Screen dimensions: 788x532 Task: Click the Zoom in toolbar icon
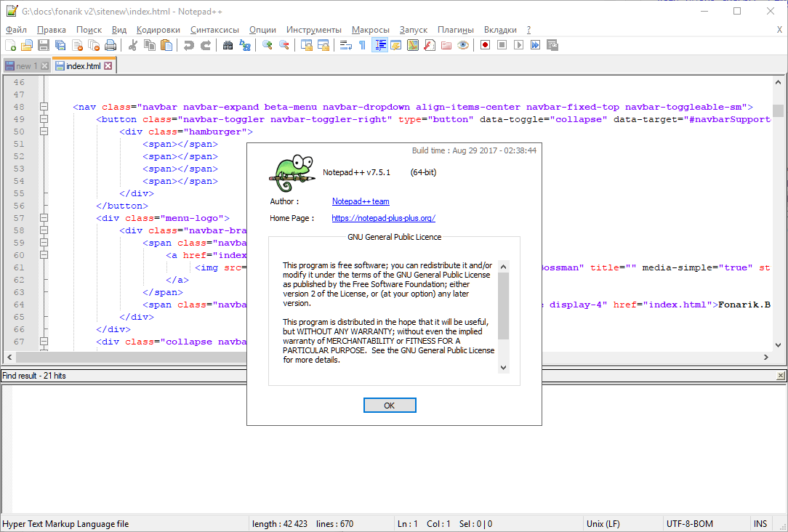tap(268, 45)
